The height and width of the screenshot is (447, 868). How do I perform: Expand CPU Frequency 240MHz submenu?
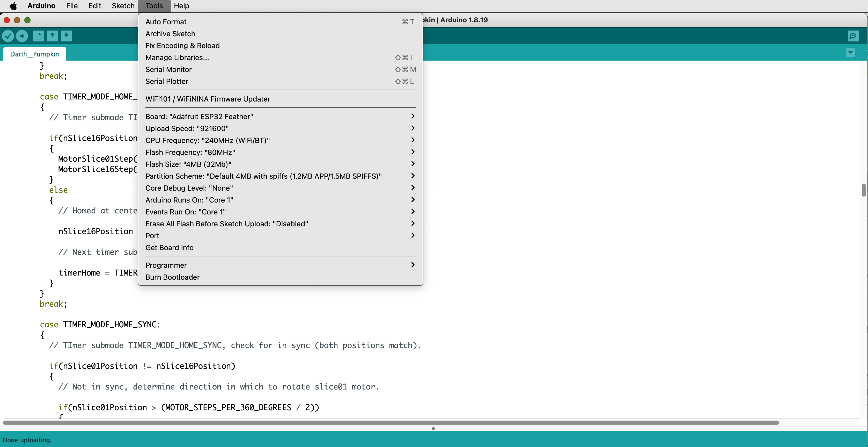(280, 140)
